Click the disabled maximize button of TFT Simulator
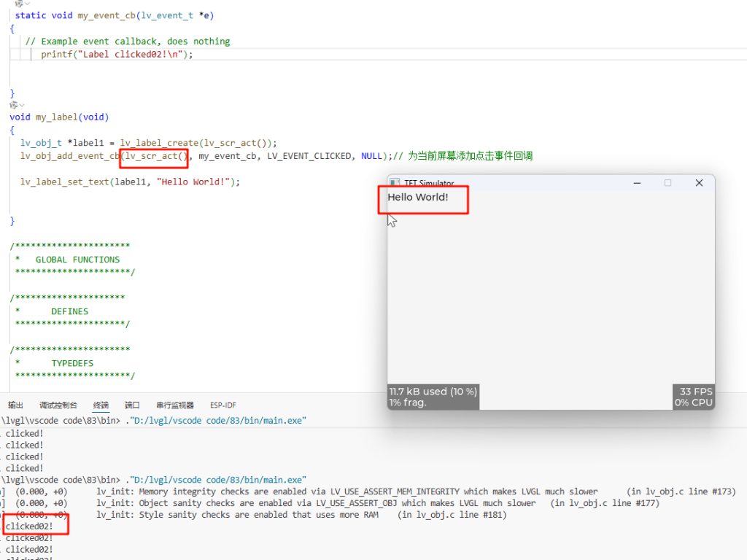747x560 pixels. click(x=667, y=183)
